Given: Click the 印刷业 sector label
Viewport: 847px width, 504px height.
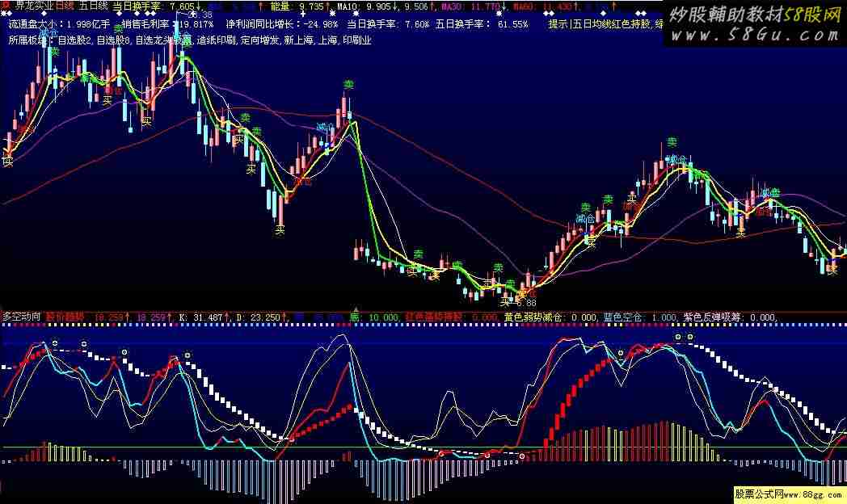Looking at the screenshot, I should point(356,40).
